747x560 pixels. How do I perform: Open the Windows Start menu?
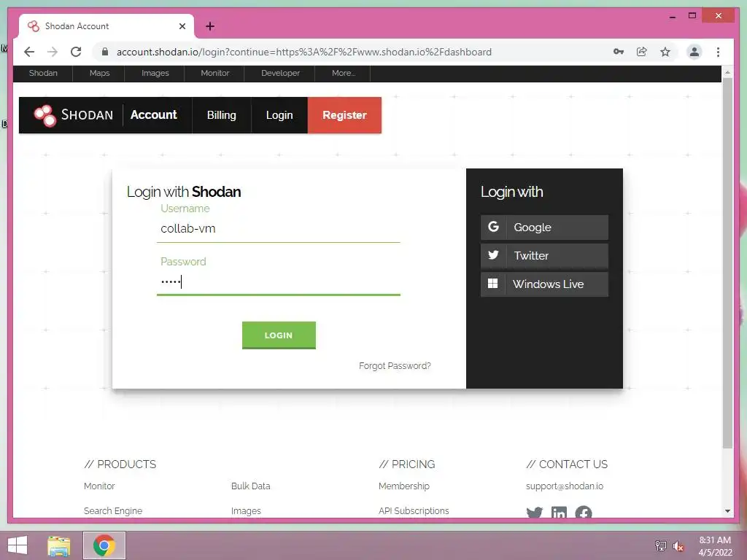pos(18,545)
